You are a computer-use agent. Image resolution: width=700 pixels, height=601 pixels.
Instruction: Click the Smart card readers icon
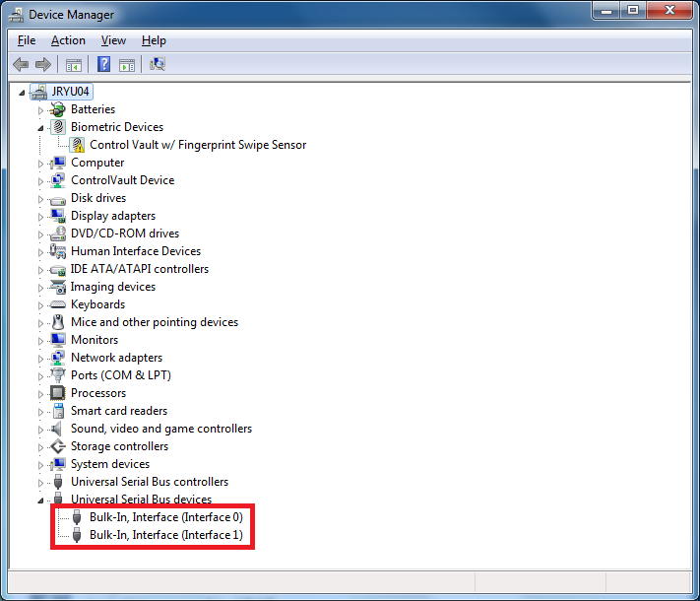[x=58, y=411]
